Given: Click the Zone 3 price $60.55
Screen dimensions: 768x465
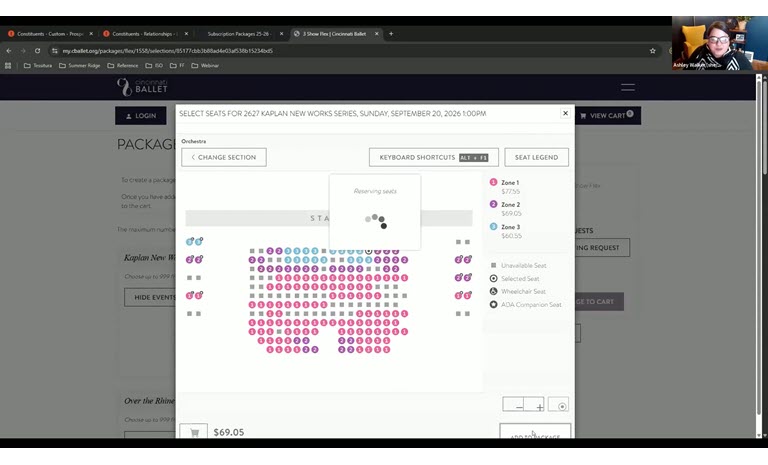Looking at the screenshot, I should coord(511,236).
